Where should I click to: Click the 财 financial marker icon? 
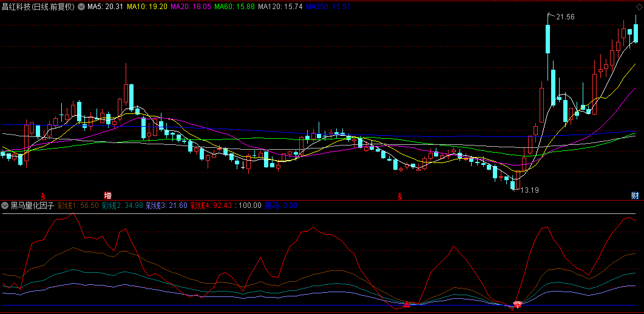[x=635, y=195]
